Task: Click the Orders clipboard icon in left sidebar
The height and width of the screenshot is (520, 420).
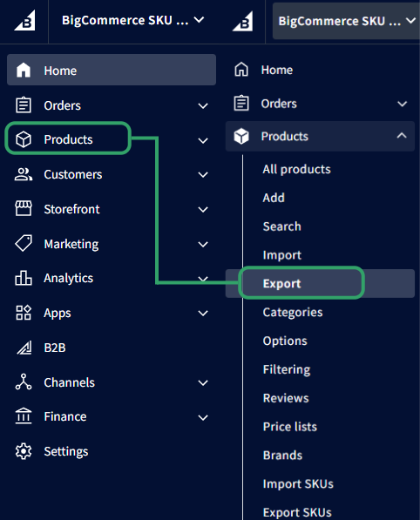Action: (24, 105)
